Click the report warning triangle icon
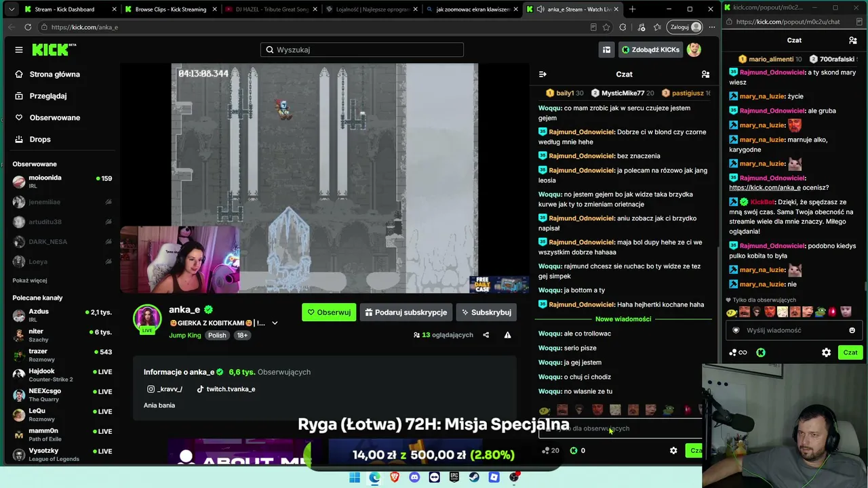 click(x=507, y=335)
